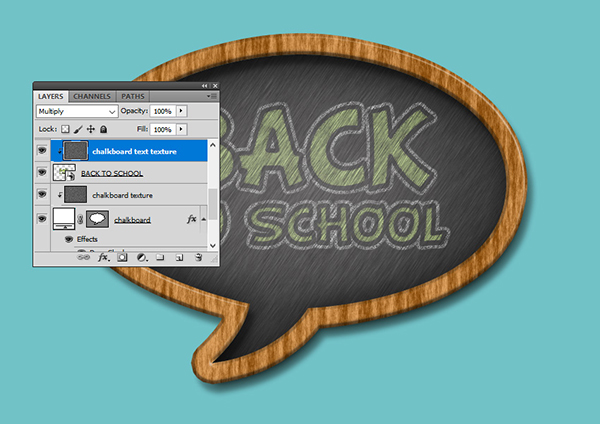Toggle visibility of chalkboard layer Effects
Image resolution: width=600 pixels, height=424 pixels.
coord(69,240)
